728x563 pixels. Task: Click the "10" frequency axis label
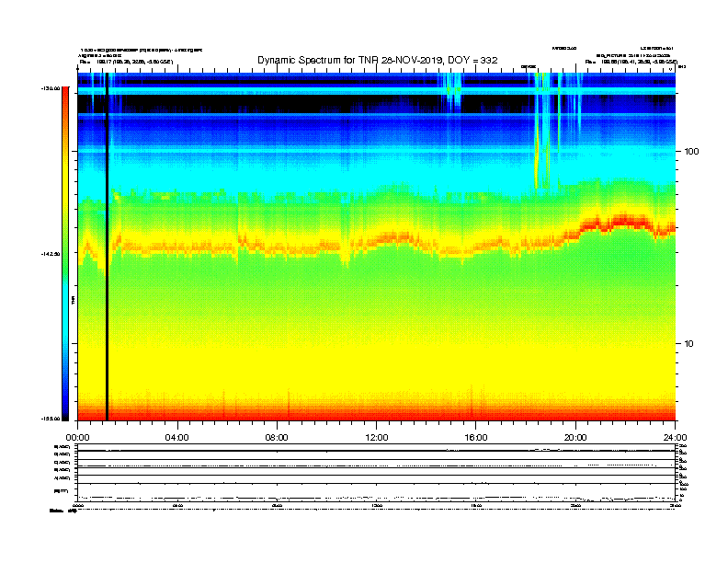click(x=689, y=344)
